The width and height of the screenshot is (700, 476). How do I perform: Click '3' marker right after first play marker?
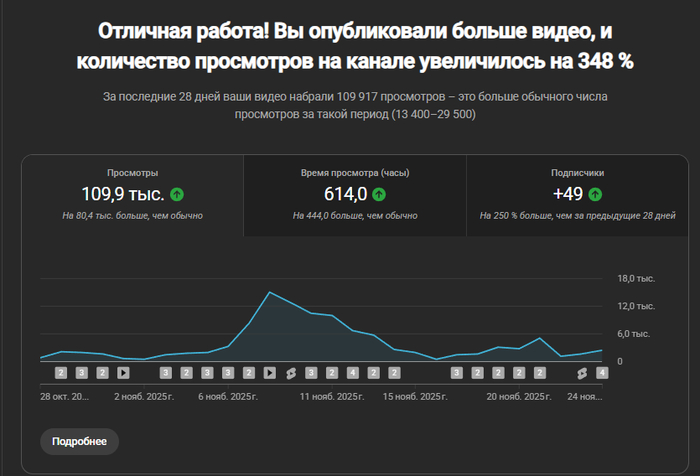[x=165, y=373]
